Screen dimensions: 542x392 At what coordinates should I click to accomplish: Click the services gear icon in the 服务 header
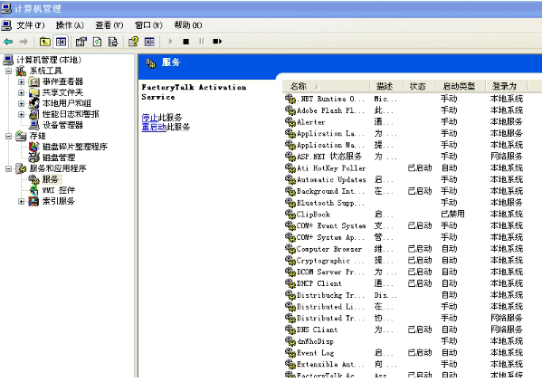[150, 63]
